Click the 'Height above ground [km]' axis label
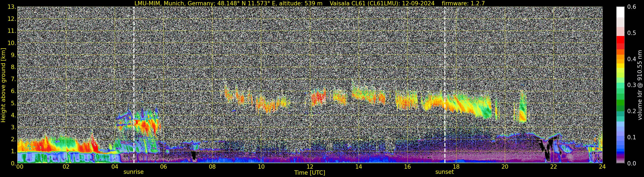The width and height of the screenshot is (644, 177). [3, 85]
